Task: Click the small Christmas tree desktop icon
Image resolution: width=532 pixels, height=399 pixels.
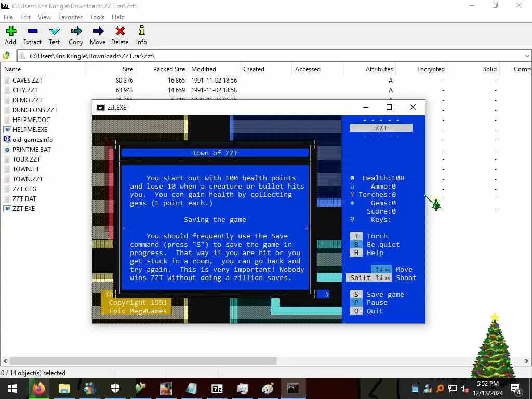Action: [436, 204]
